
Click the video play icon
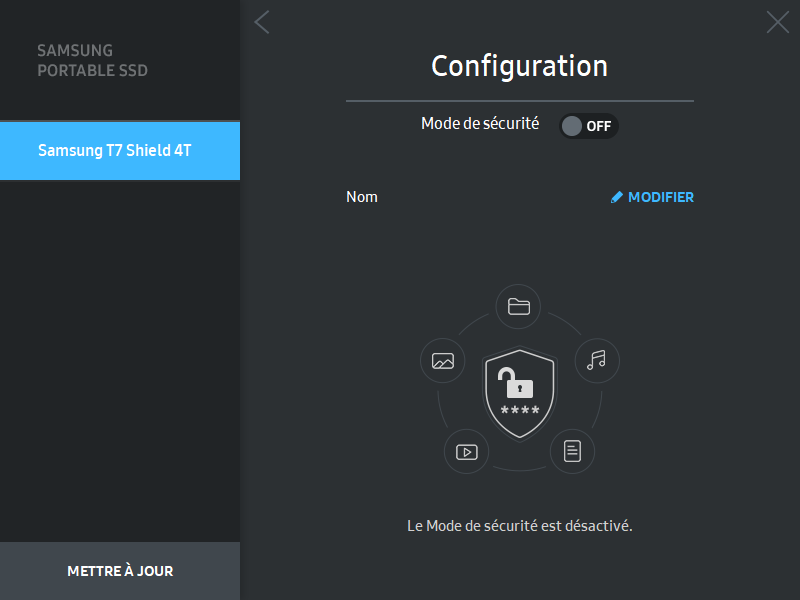pos(466,452)
